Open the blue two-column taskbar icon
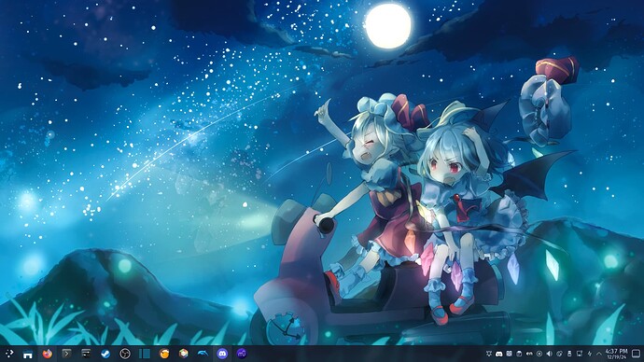The width and height of the screenshot is (644, 362). coord(144,354)
